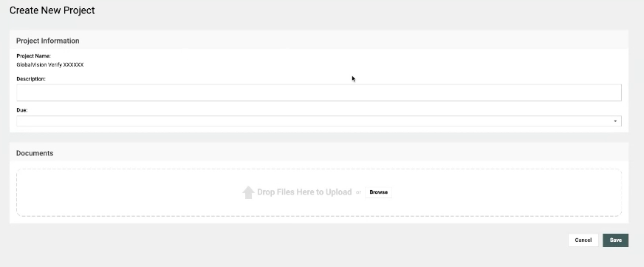Click the dashed file drop zone area
This screenshot has height=267, width=644.
319,192
